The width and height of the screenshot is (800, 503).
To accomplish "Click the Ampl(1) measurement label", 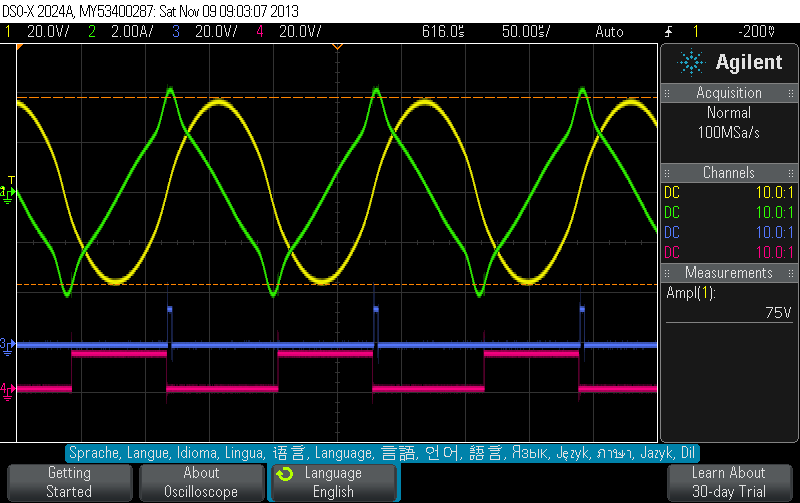I will coord(691,293).
